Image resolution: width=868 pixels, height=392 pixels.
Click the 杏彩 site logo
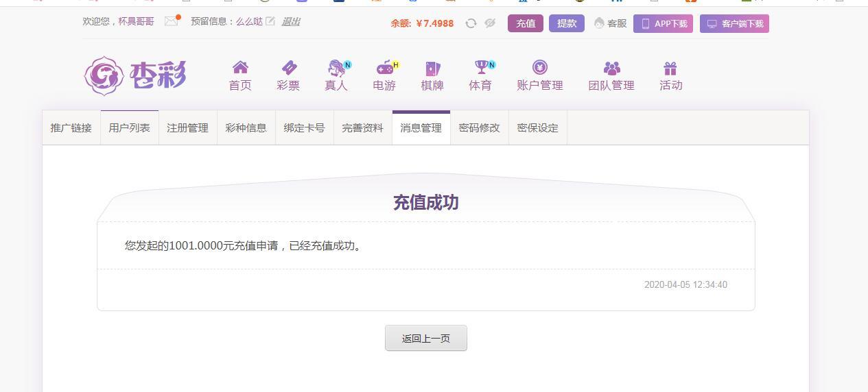click(135, 75)
